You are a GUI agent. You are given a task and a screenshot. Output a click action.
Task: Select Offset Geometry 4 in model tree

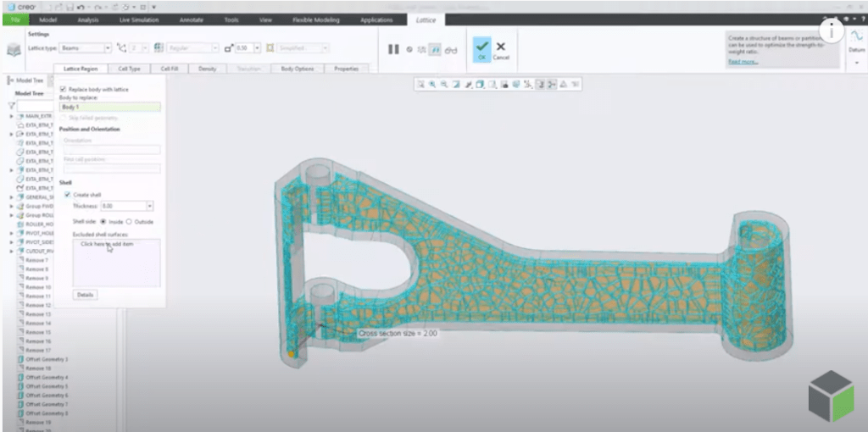tap(47, 377)
